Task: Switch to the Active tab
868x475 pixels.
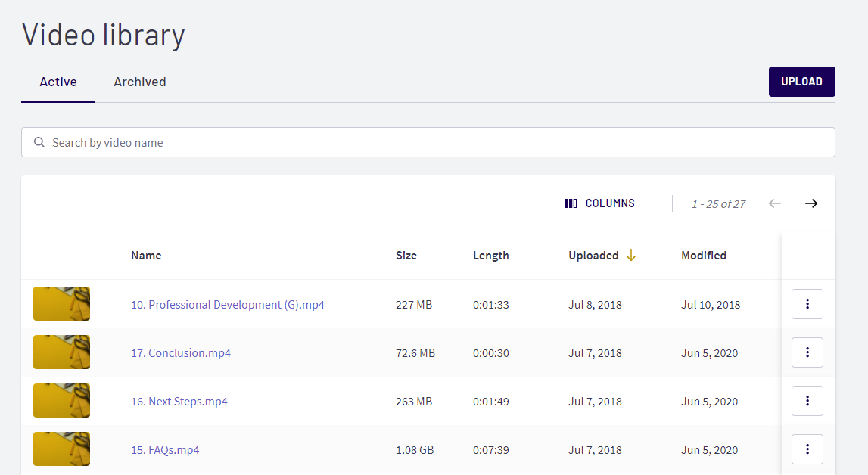Action: [58, 82]
